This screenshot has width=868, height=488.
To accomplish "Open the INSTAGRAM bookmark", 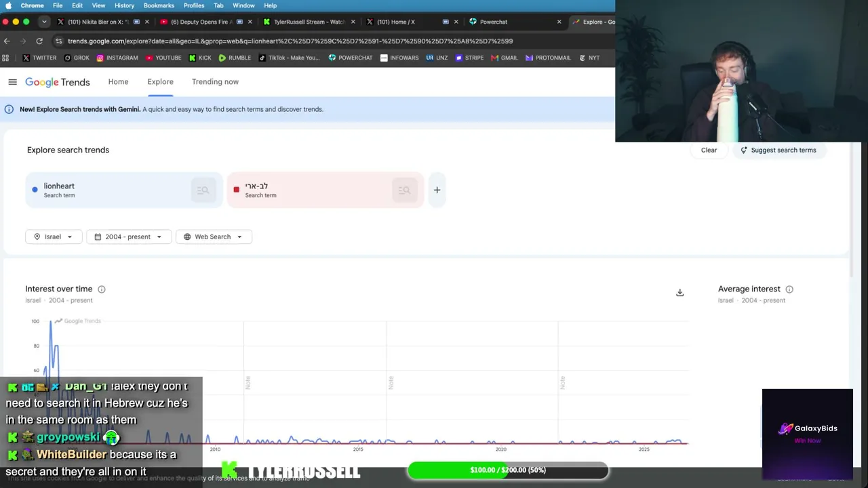I will [117, 58].
